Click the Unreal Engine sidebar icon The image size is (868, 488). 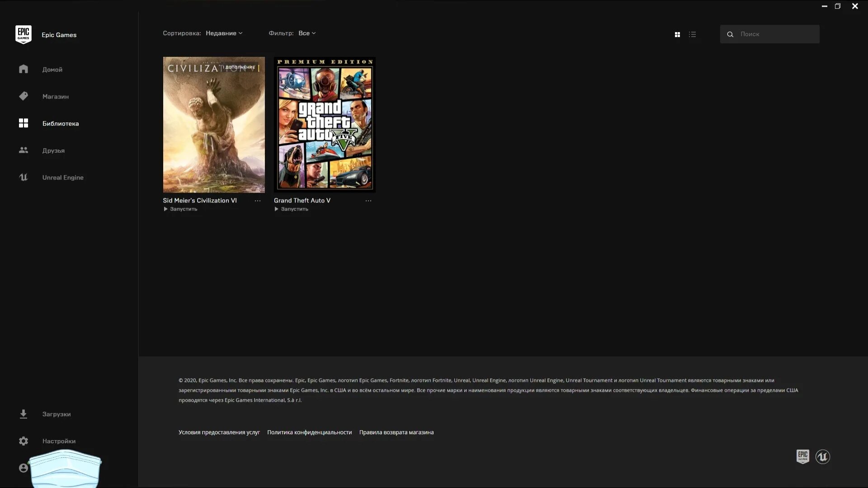pos(24,177)
